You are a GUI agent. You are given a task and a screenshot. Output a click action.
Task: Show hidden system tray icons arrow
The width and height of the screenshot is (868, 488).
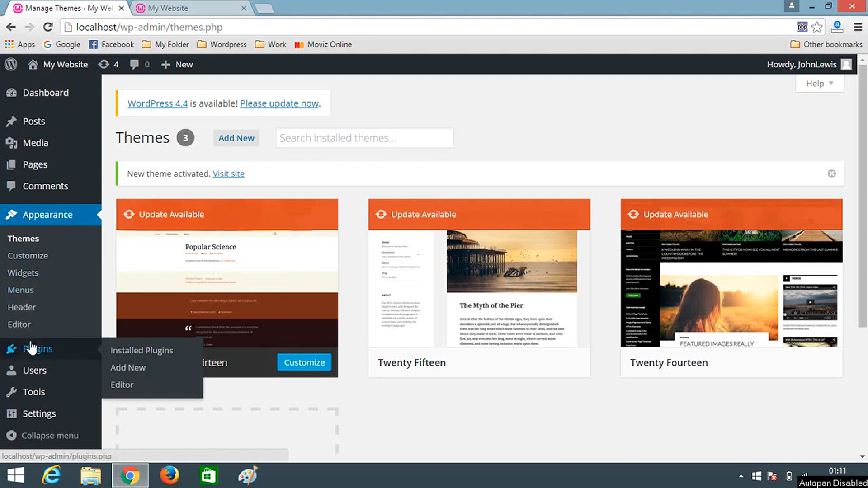(741, 476)
